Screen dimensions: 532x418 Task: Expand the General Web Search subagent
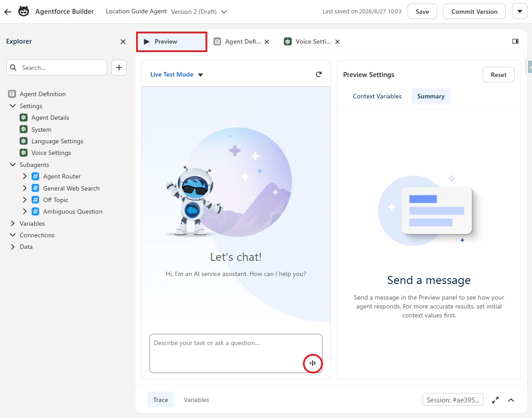coord(24,188)
